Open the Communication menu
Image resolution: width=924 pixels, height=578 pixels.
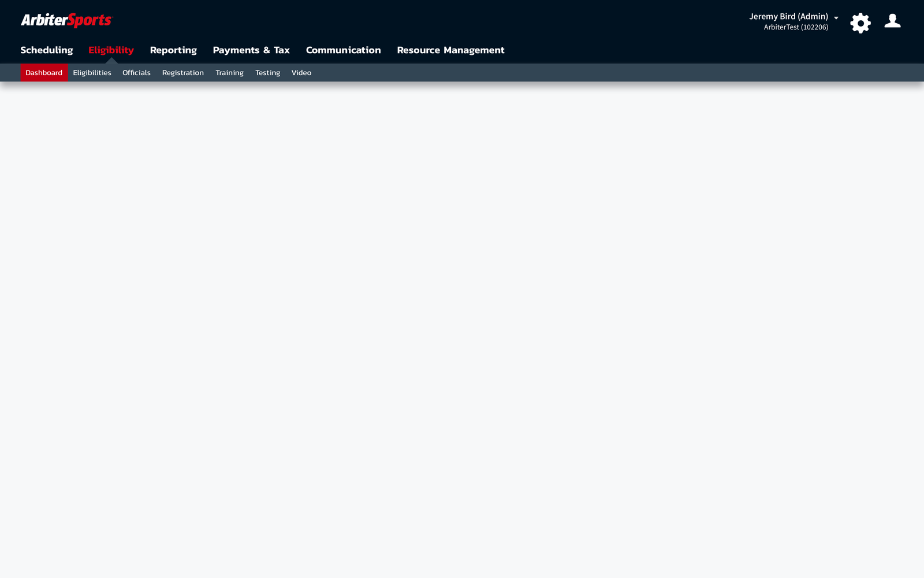[x=344, y=50]
